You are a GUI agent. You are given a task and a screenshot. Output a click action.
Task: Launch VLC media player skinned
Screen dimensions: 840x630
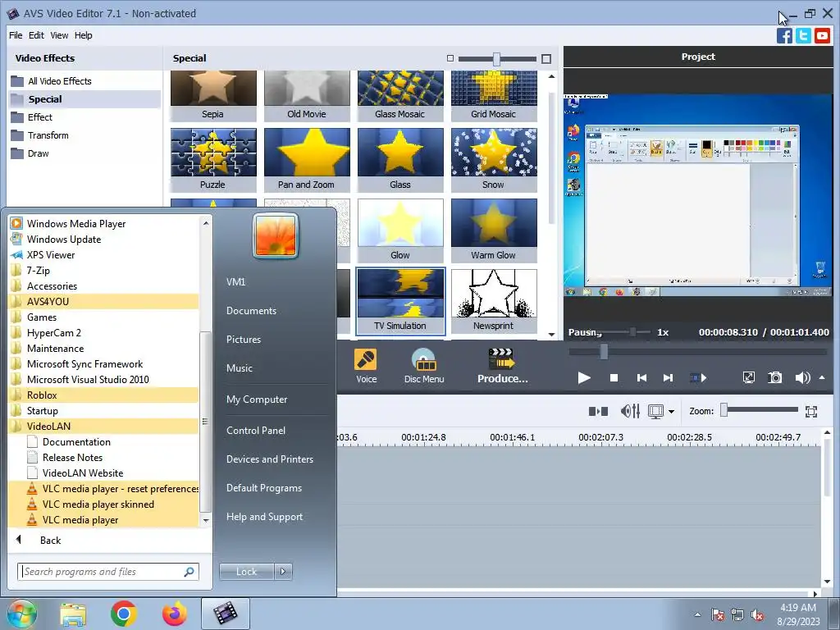click(104, 504)
